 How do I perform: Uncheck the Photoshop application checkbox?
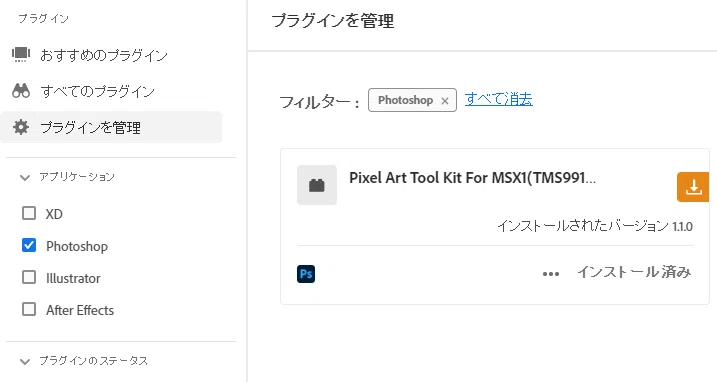(x=29, y=245)
